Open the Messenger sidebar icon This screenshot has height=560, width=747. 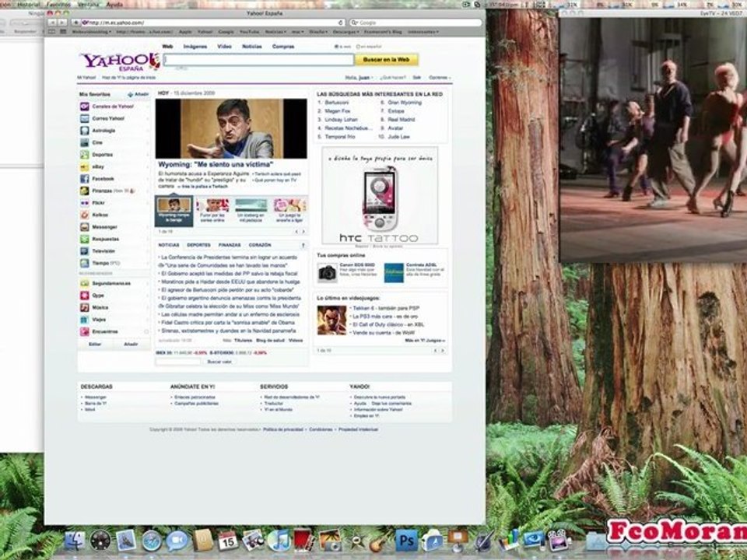tap(84, 227)
